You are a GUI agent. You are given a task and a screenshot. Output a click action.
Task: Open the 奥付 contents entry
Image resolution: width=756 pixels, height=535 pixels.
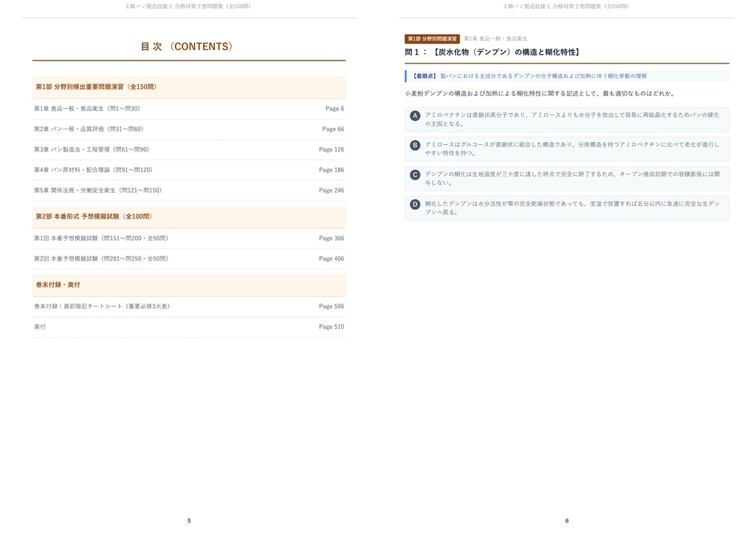coord(189,327)
